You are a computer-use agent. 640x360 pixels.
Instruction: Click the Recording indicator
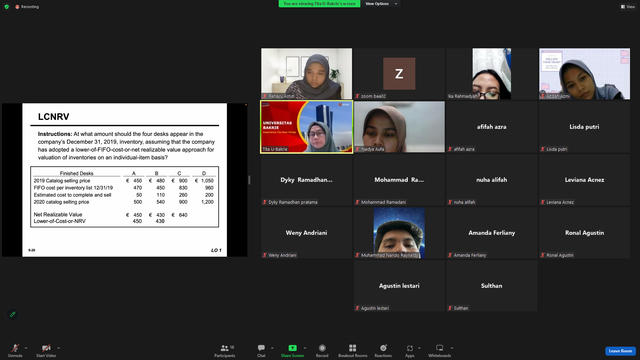27,7
